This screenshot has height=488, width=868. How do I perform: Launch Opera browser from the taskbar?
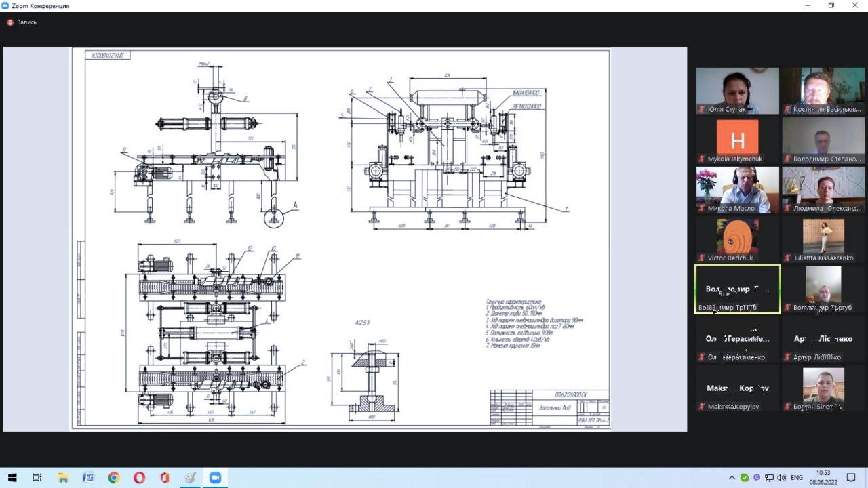point(139,478)
